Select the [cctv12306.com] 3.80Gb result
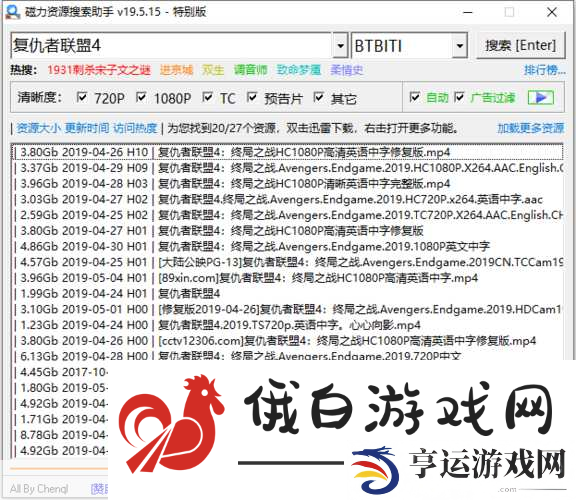 (288, 341)
